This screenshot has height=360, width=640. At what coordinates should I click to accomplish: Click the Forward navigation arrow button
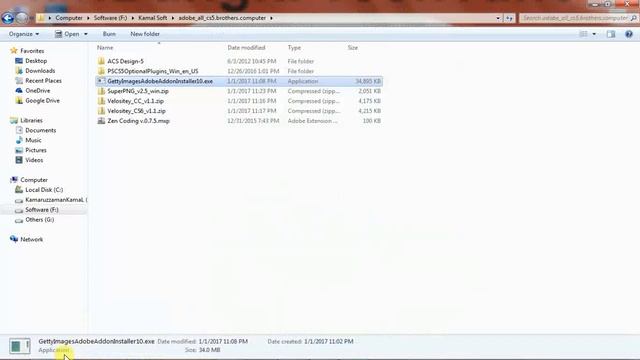coord(22,18)
